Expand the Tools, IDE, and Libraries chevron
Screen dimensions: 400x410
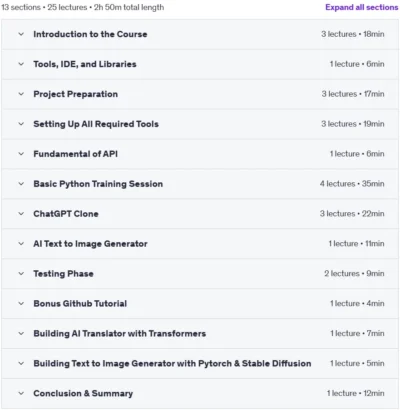point(21,64)
